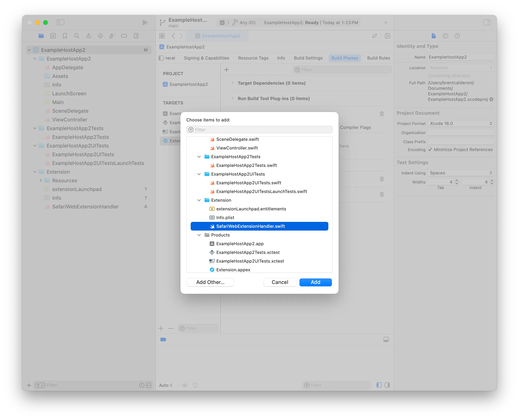The width and height of the screenshot is (519, 420).
Task: Click the Add Other... button
Action: (210, 282)
